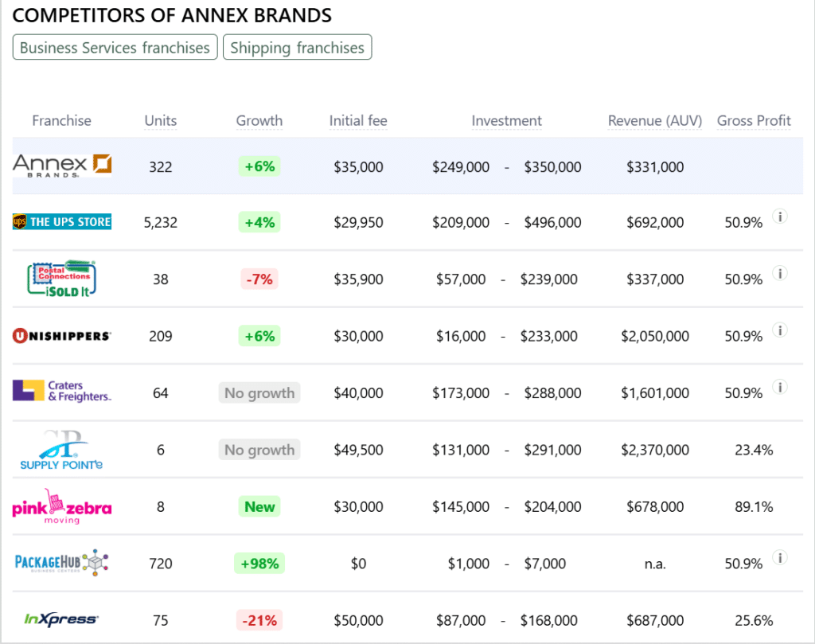Click the Growth column header
The width and height of the screenshot is (815, 644).
pos(259,120)
